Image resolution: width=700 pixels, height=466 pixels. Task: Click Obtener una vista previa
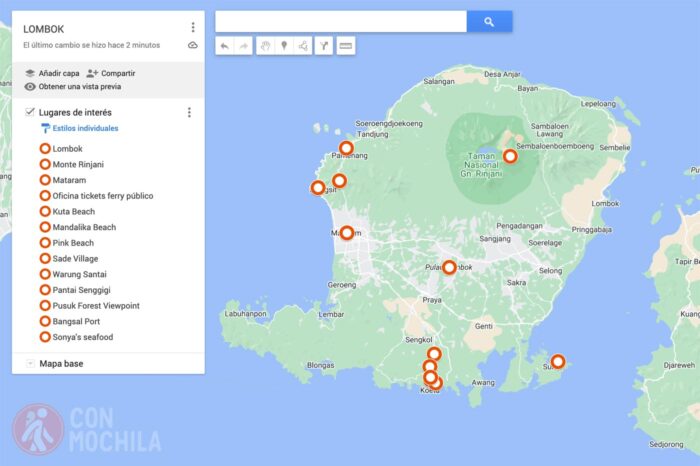[73, 87]
